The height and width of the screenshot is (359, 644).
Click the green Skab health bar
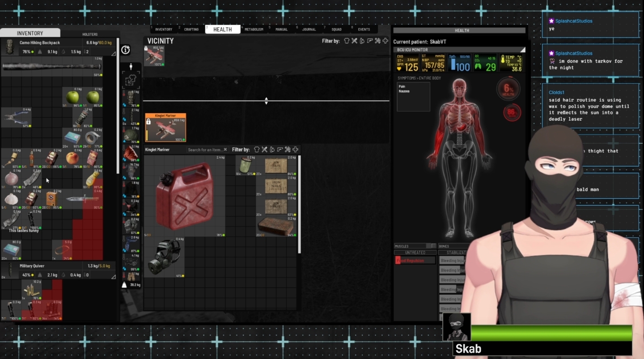click(x=551, y=333)
